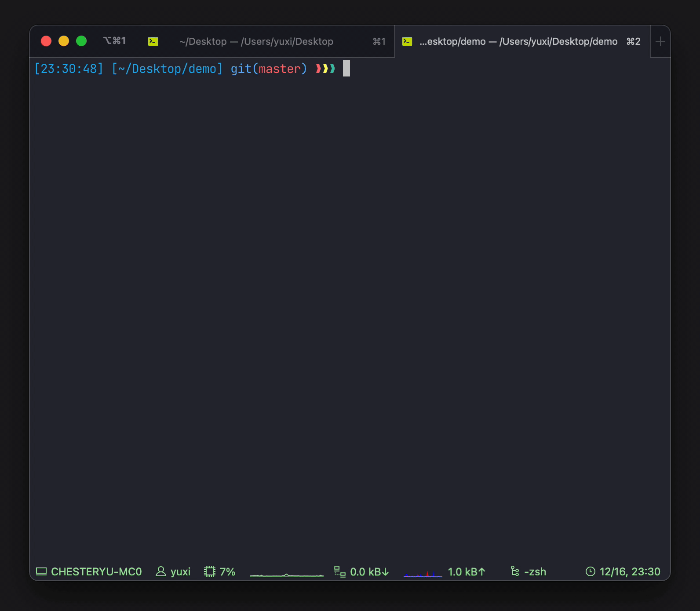
Task: Click the ~/Desktop/demo path in prompt
Action: point(167,69)
